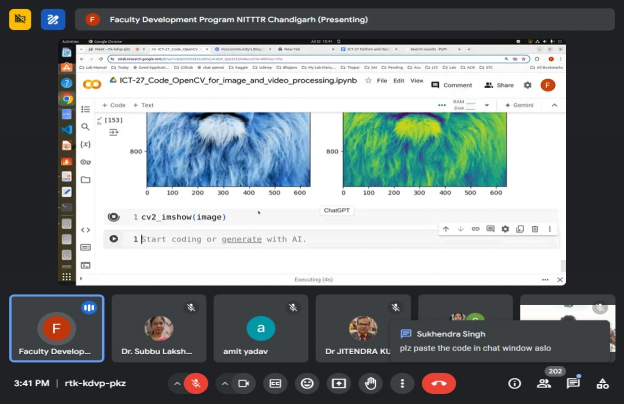Switch to the Meet rtk-kdvp-pkz browser tab

113,49
